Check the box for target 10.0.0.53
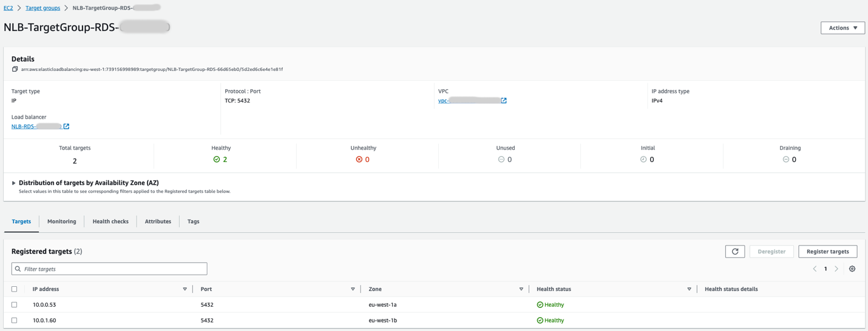 point(15,305)
